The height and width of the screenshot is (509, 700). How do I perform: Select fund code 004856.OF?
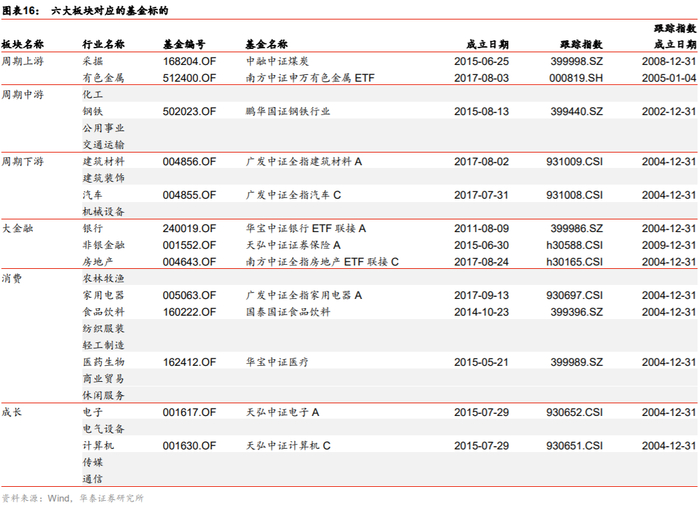coord(189,162)
